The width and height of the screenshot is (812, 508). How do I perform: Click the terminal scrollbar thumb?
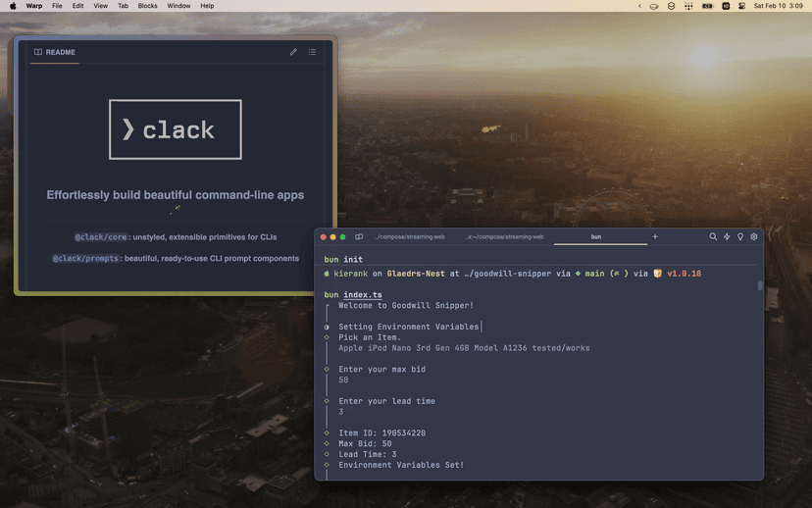759,286
